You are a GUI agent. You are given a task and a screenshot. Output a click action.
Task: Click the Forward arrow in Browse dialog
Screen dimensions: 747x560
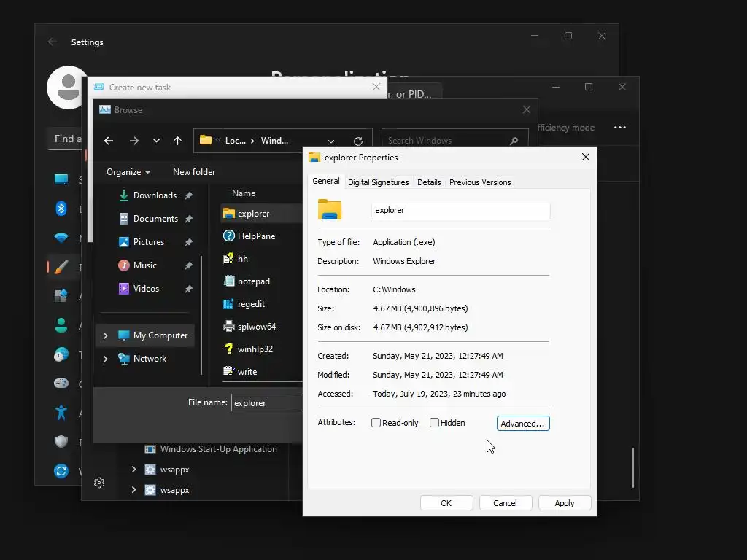pyautogui.click(x=134, y=141)
